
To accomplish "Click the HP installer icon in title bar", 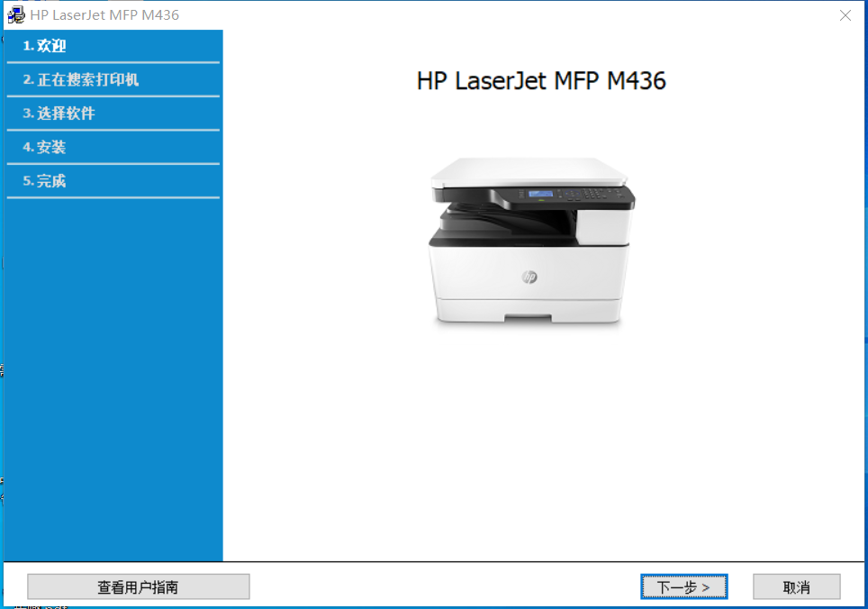I will 16,15.
